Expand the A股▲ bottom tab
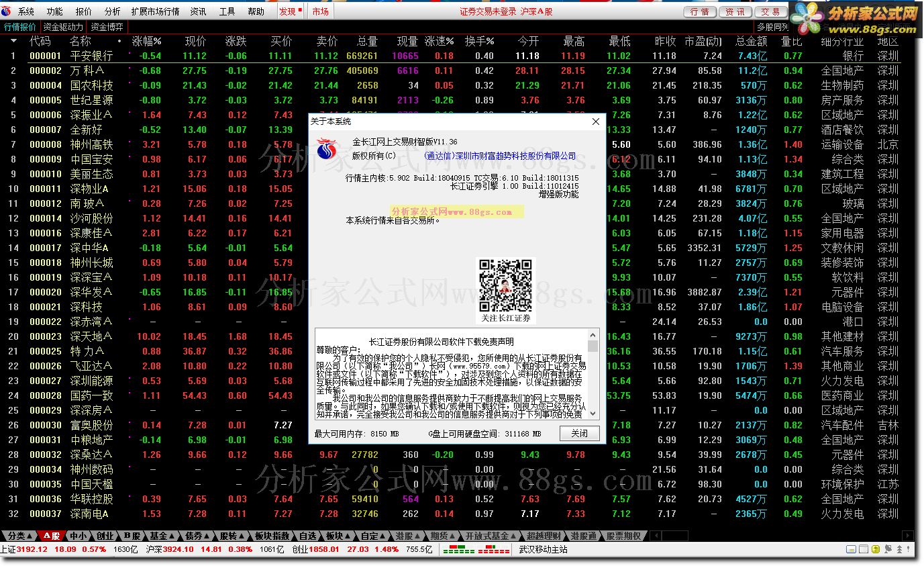This screenshot has width=924, height=566. pos(52,536)
